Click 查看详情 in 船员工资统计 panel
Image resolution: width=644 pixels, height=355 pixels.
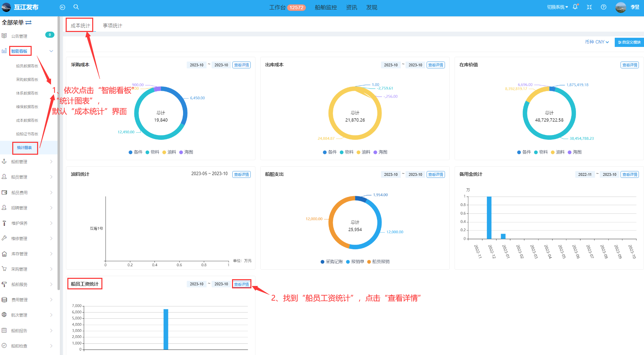click(x=242, y=284)
